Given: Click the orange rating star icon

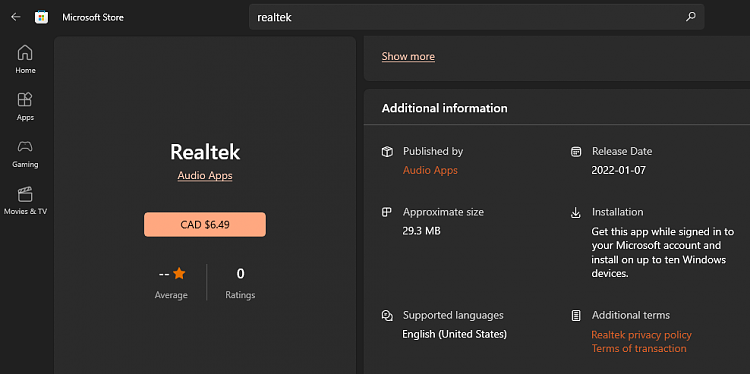Looking at the screenshot, I should click(x=179, y=274).
